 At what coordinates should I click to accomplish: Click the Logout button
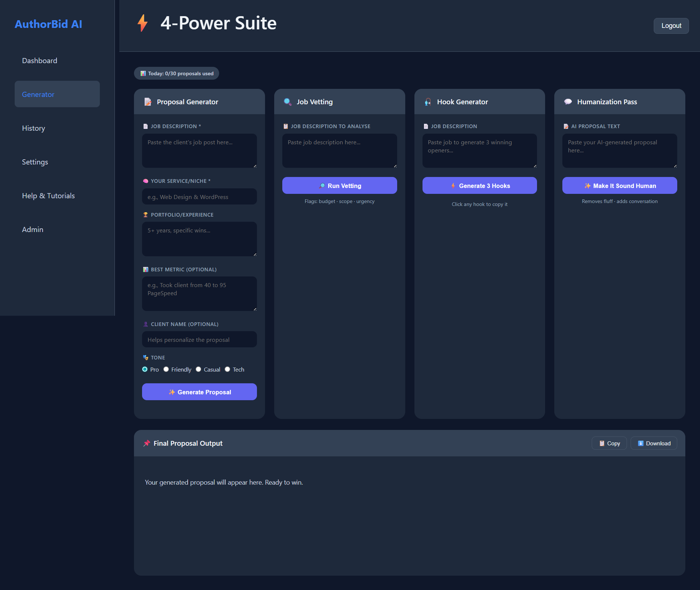pos(671,26)
